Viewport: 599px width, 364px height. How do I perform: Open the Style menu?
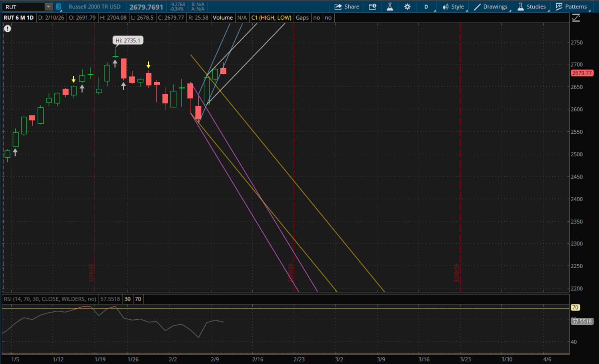coord(453,7)
